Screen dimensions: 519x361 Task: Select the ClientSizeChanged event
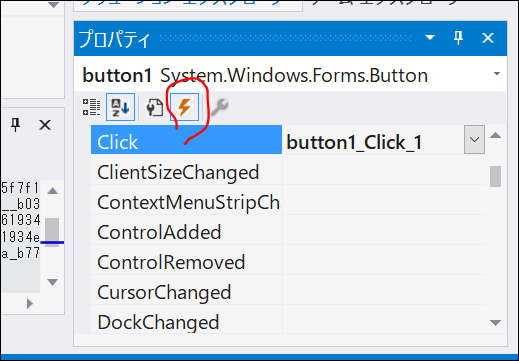click(288, 172)
